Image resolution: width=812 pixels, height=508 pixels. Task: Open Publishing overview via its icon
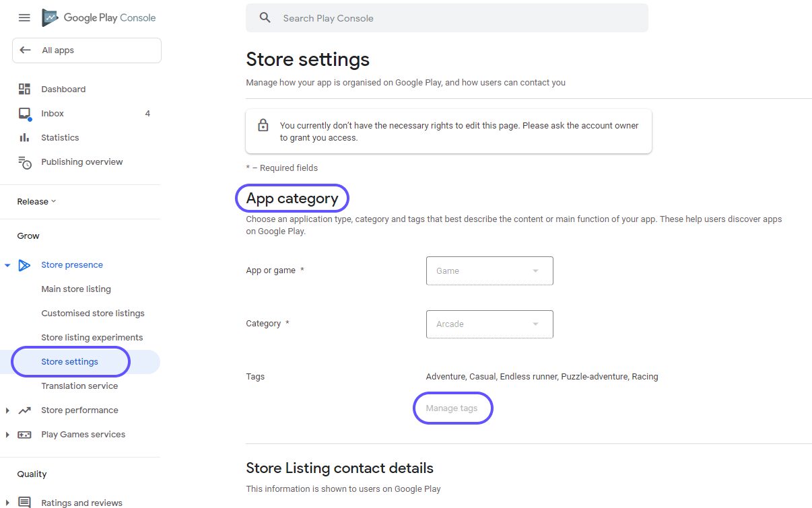[x=24, y=161]
